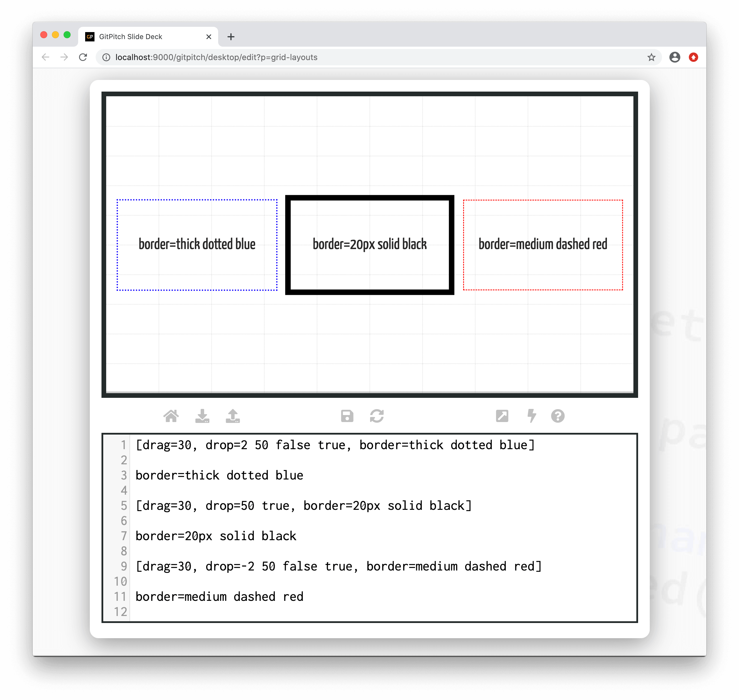
Task: Select the GitPitch Slide Deck tab
Action: pos(148,36)
